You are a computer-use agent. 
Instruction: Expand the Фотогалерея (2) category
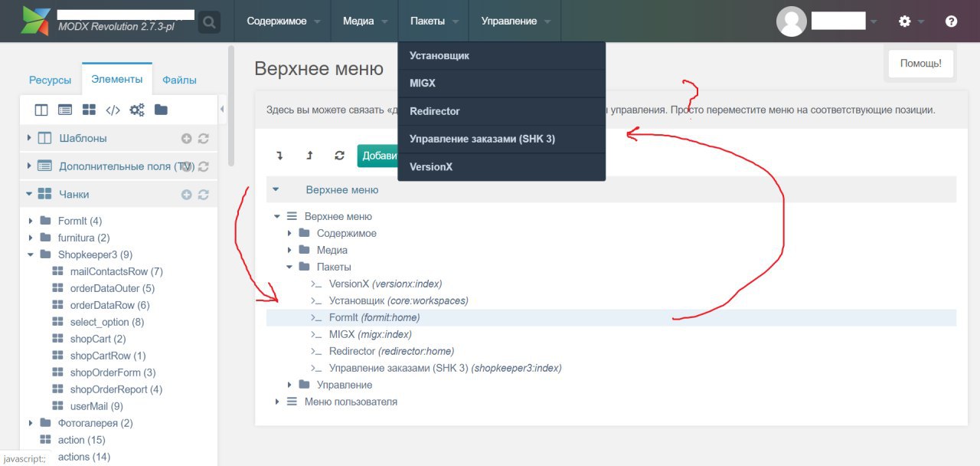tap(30, 423)
